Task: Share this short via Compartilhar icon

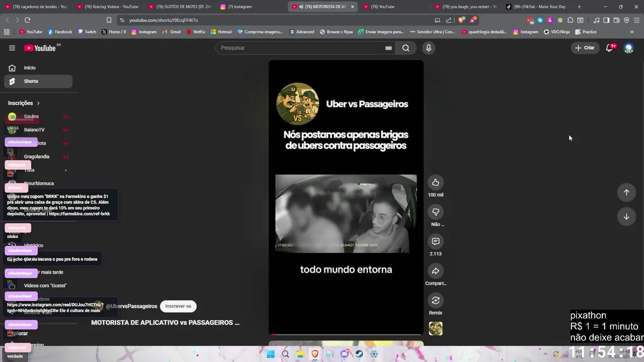Action: point(436,271)
